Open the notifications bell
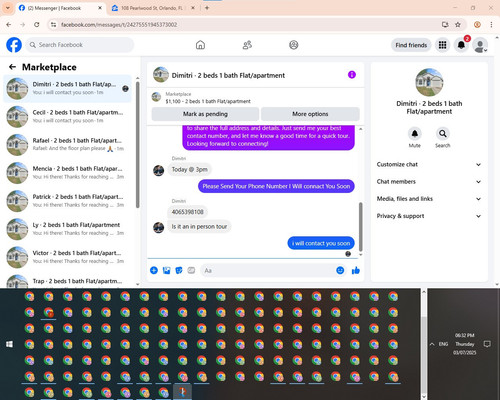 point(461,45)
